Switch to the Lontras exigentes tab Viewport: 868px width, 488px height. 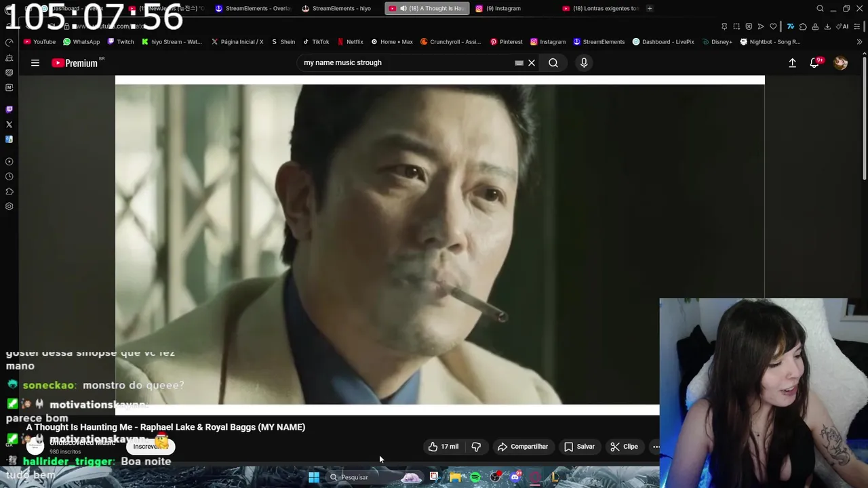[x=601, y=9]
